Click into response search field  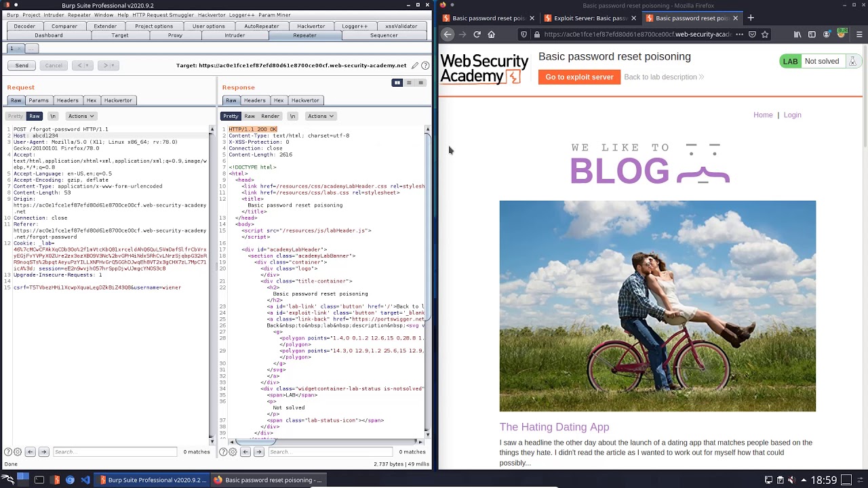(330, 452)
